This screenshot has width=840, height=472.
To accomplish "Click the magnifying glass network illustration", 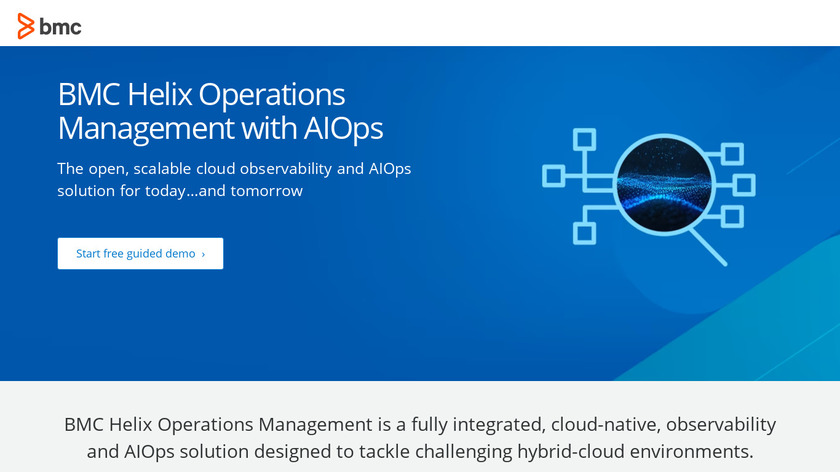I will pyautogui.click(x=649, y=196).
